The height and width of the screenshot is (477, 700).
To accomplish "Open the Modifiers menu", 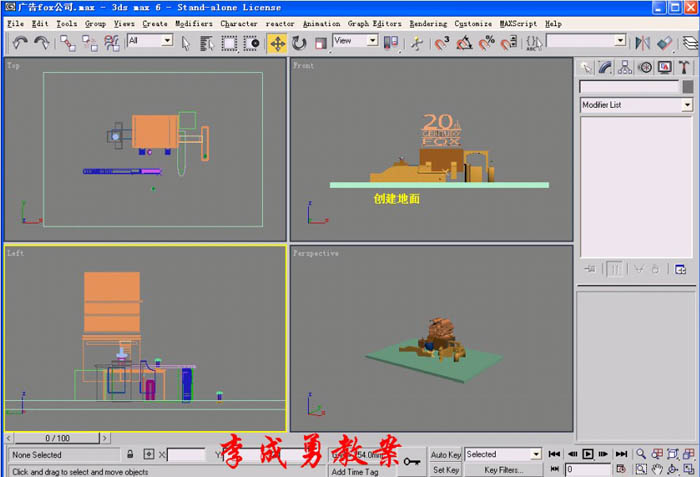I will tap(194, 24).
